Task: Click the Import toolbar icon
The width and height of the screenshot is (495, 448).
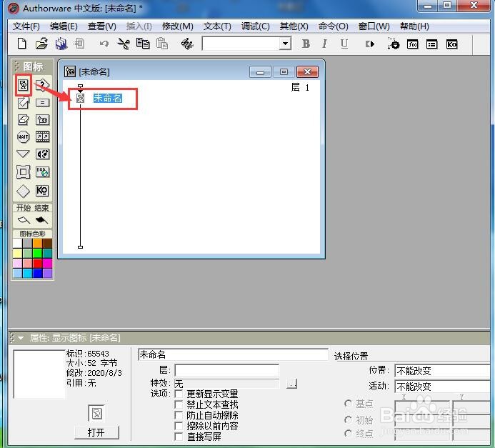Action: click(x=79, y=44)
